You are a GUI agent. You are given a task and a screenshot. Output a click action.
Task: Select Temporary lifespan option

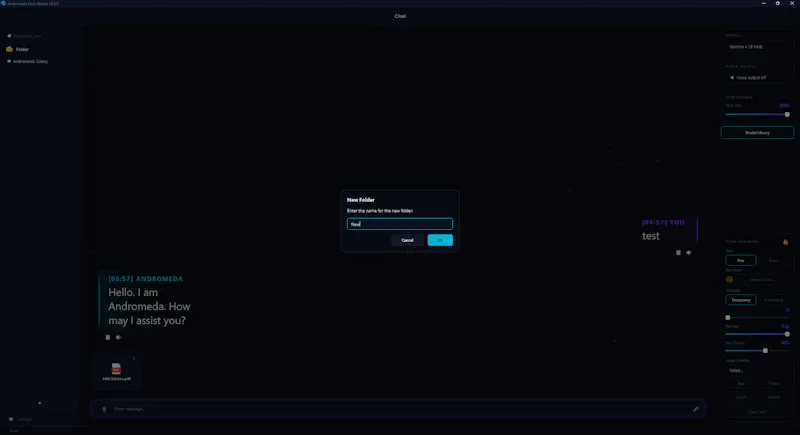point(740,300)
